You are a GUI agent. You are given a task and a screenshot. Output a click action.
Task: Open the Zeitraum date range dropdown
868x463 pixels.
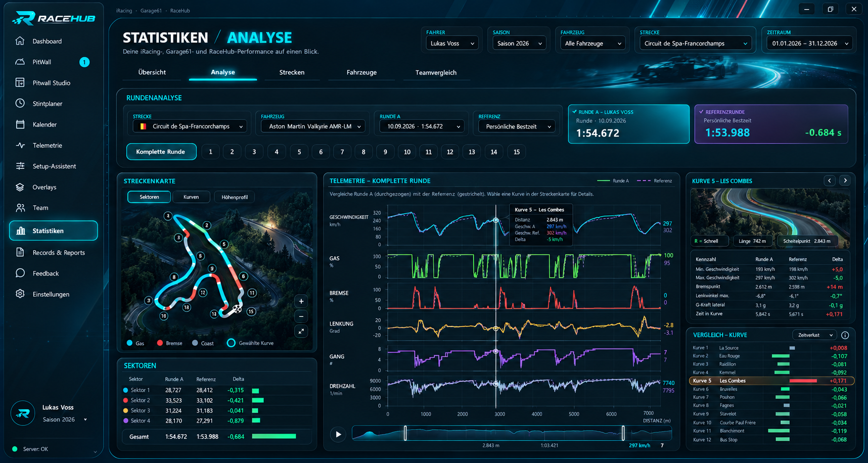tap(810, 43)
